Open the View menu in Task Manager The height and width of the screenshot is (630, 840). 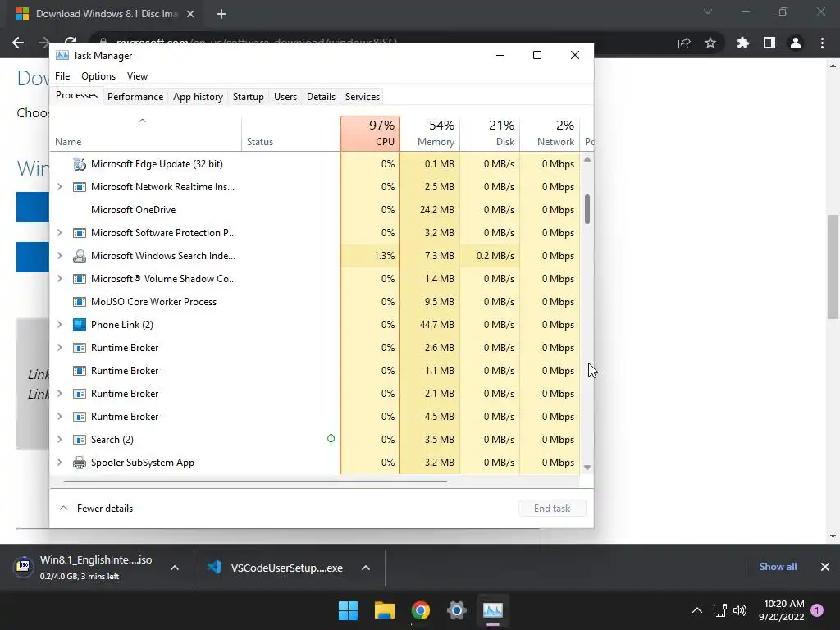click(x=137, y=76)
